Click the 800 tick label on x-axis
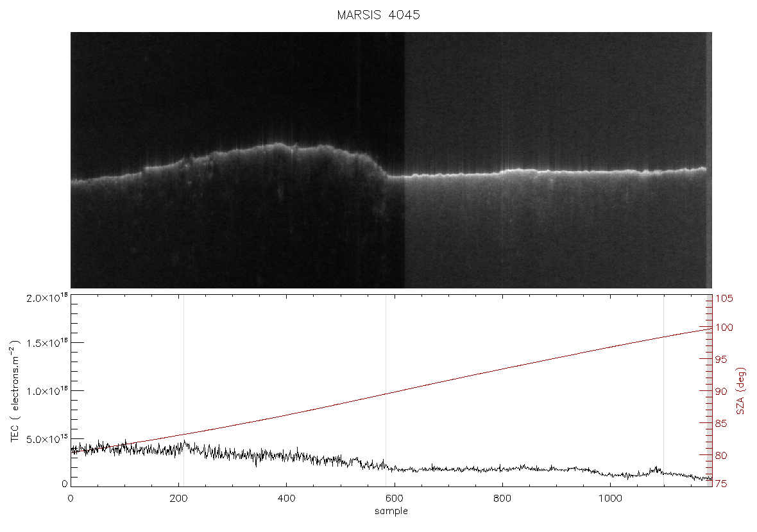This screenshot has width=757, height=532. 502,499
